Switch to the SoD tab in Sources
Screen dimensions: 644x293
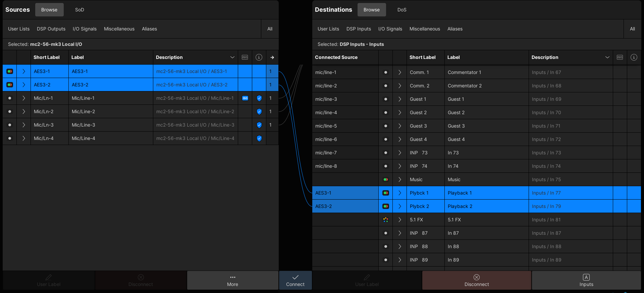79,10
